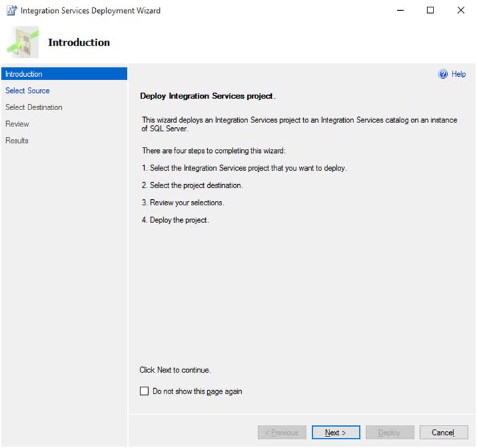Click 'Integration Services Deployment Wizard' window title
Image resolution: width=477 pixels, height=448 pixels.
pyautogui.click(x=90, y=11)
